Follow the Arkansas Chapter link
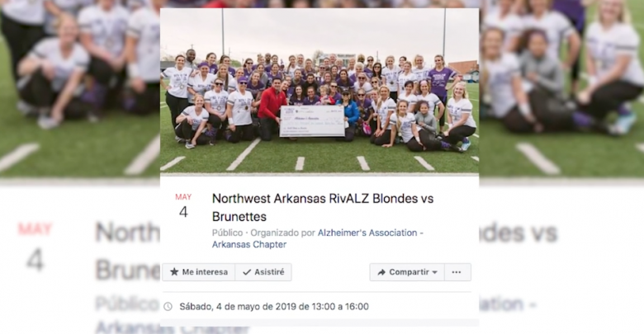The image size is (644, 334). coord(249,245)
